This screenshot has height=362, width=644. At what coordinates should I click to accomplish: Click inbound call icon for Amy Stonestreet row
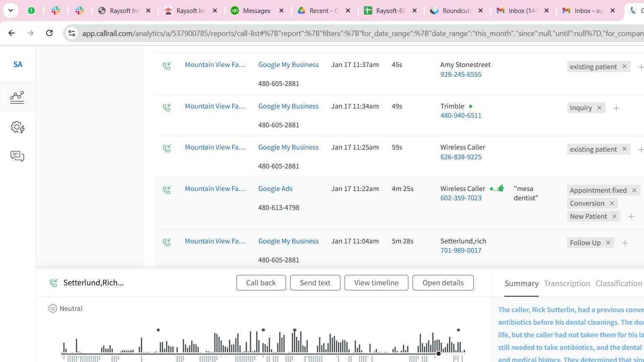coord(167,66)
